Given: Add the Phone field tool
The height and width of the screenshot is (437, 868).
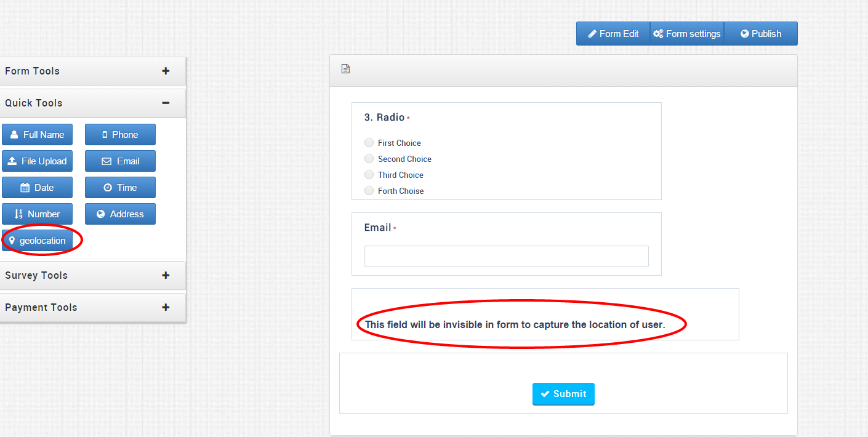Looking at the screenshot, I should (120, 135).
